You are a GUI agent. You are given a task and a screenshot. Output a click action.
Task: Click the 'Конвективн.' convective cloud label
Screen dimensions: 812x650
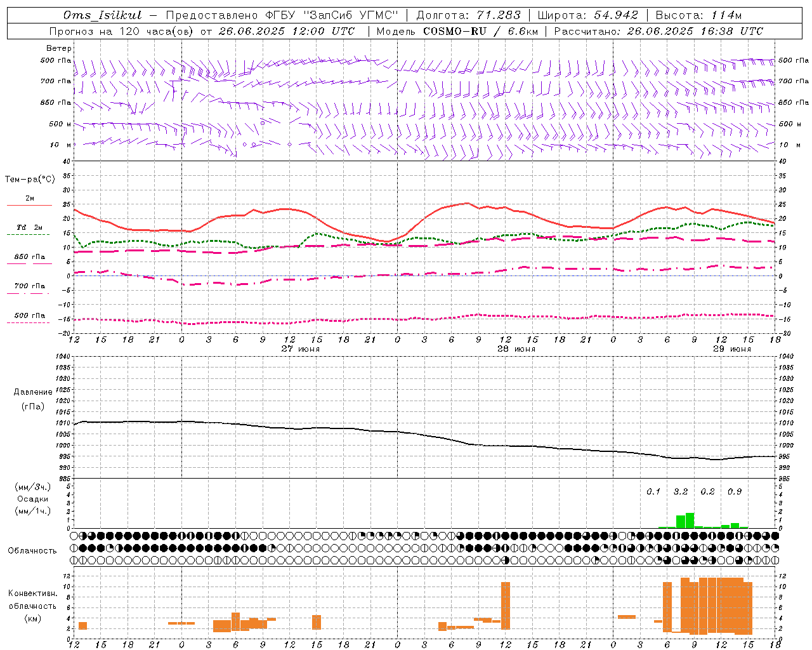(33, 594)
